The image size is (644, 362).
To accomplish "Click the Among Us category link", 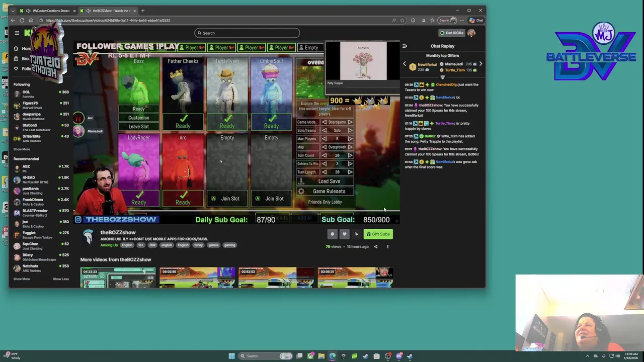I will (x=109, y=245).
